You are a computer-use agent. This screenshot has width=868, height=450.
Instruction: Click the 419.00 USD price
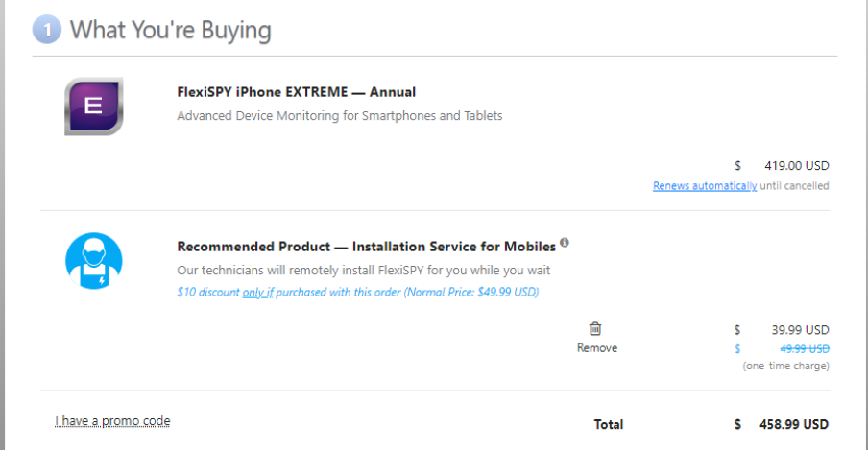(796, 165)
